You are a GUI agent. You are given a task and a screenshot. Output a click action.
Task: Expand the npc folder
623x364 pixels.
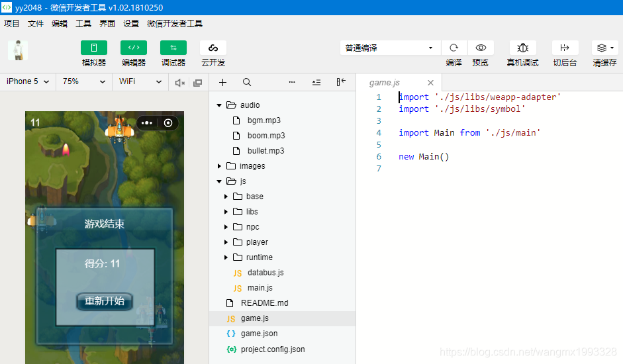pos(226,227)
